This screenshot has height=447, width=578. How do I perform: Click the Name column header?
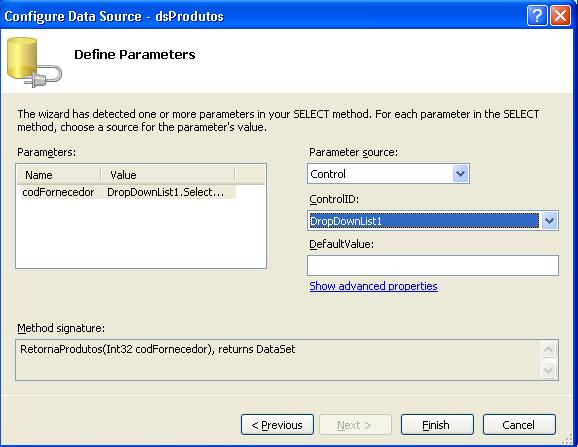(59, 175)
